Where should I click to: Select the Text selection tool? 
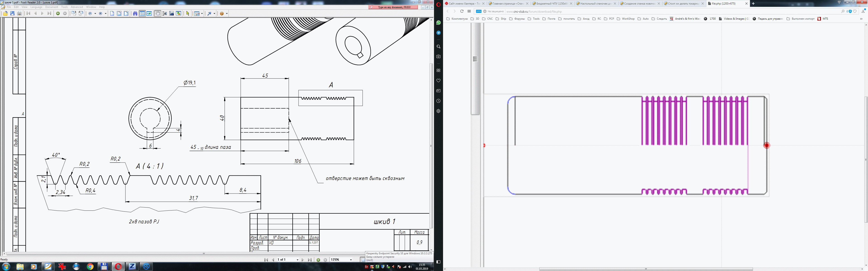[x=164, y=14]
